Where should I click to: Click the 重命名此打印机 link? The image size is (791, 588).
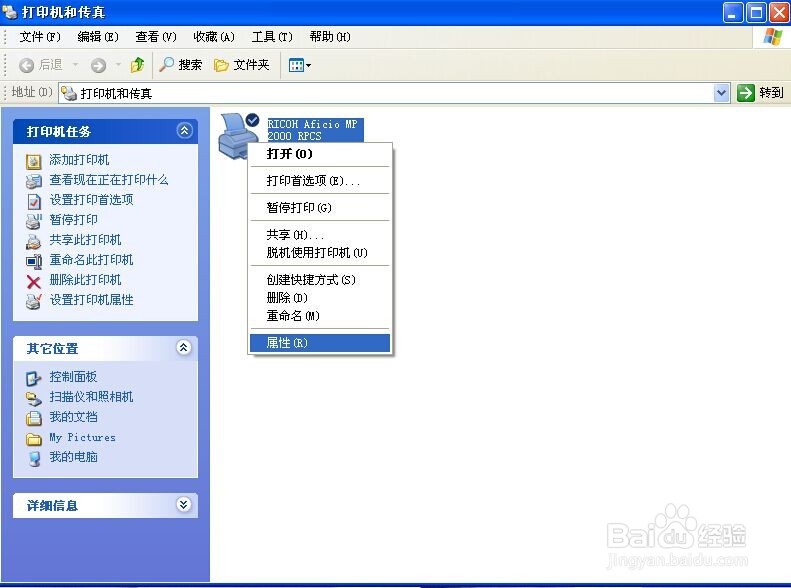[91, 260]
